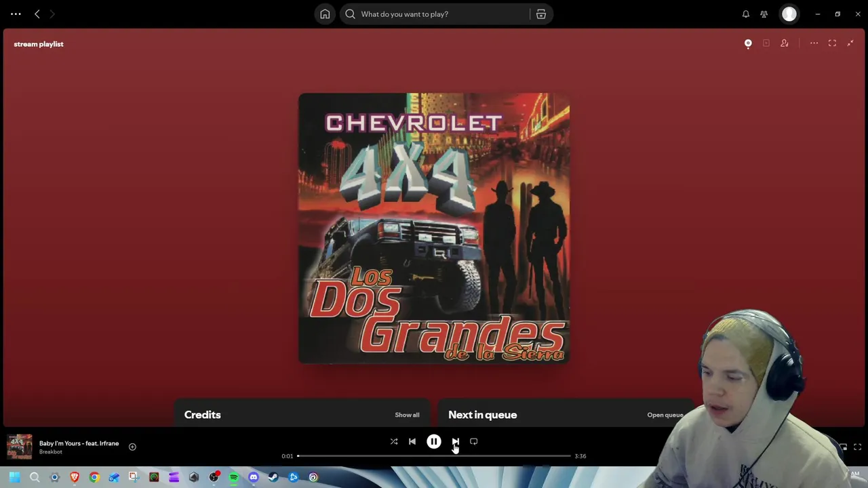Open the Next in queue card heading

click(x=482, y=415)
